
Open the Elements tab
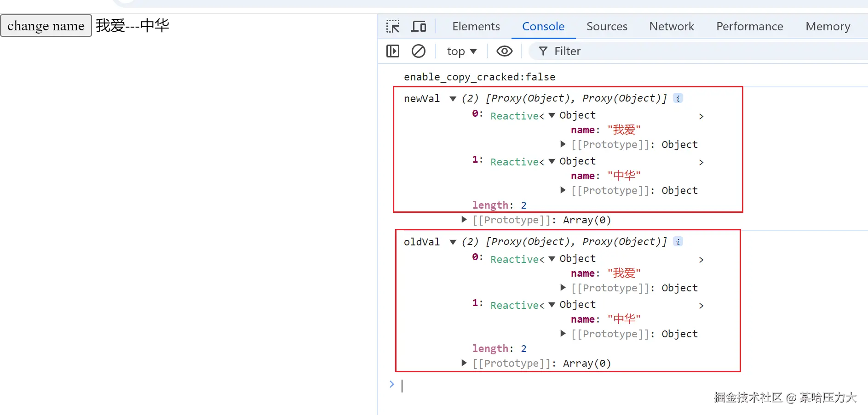tap(476, 26)
